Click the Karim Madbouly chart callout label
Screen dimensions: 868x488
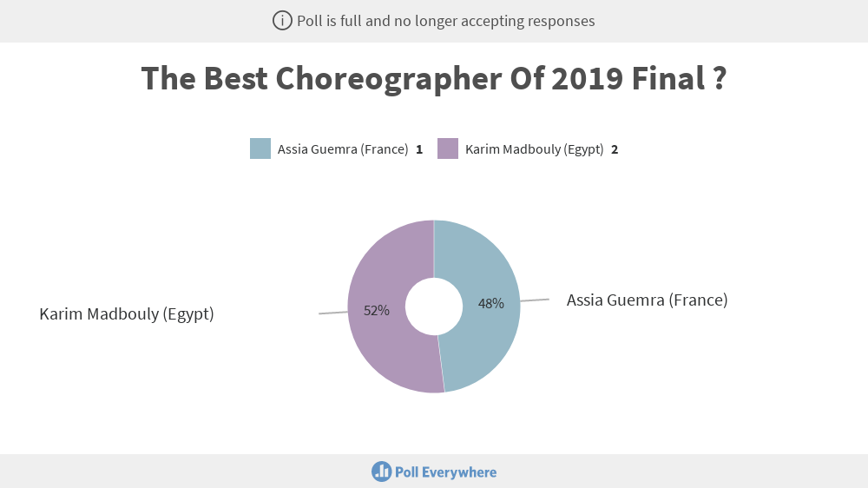[x=127, y=314]
